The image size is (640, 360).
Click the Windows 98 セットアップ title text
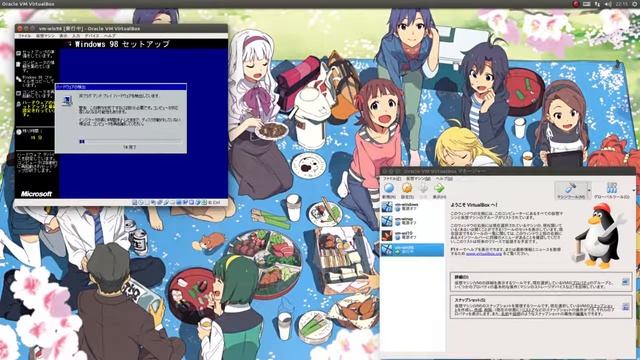point(122,44)
